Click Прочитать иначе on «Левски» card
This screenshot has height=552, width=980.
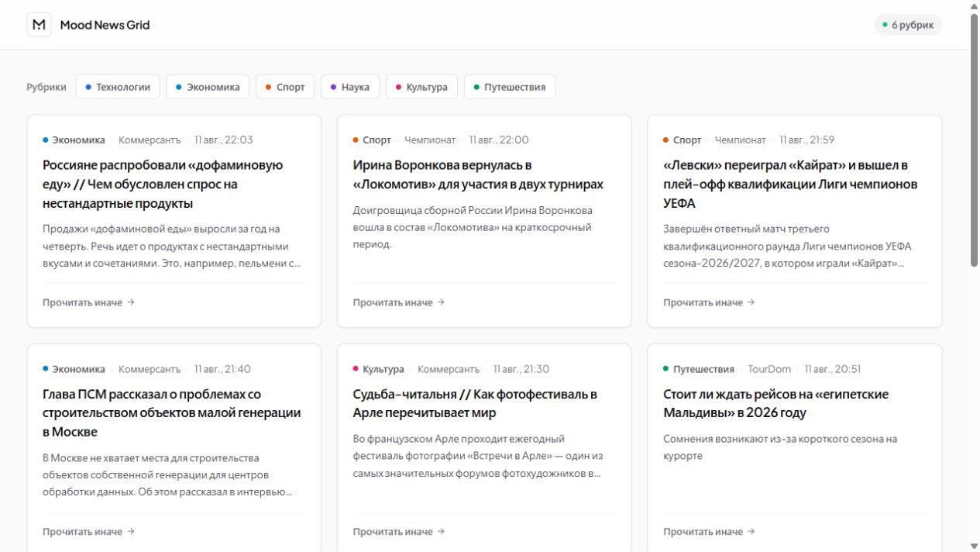pyautogui.click(x=709, y=302)
